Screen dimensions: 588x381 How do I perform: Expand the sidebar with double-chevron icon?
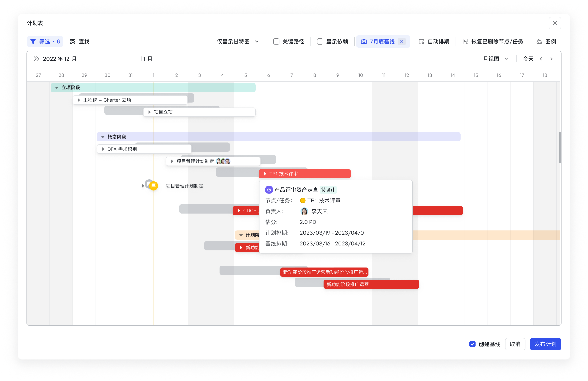pos(36,59)
